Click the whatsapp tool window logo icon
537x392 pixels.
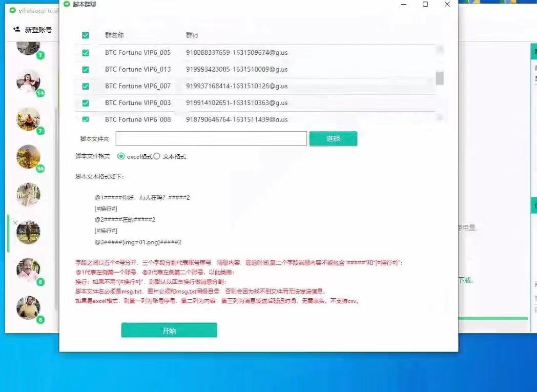click(x=13, y=11)
